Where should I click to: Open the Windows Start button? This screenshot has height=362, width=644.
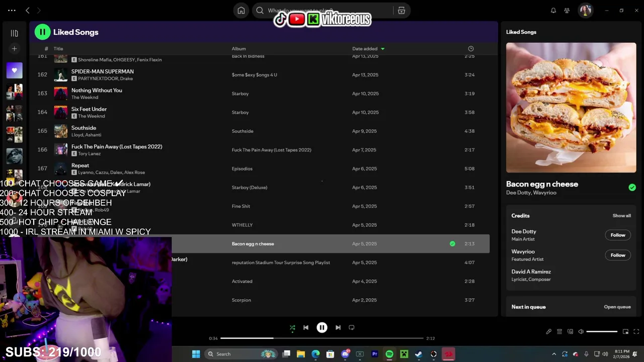tap(196, 354)
